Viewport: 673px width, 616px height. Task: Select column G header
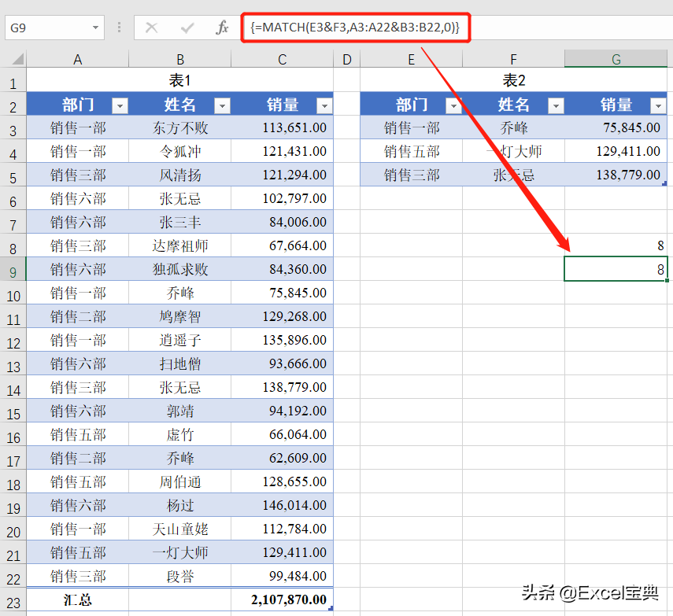616,59
